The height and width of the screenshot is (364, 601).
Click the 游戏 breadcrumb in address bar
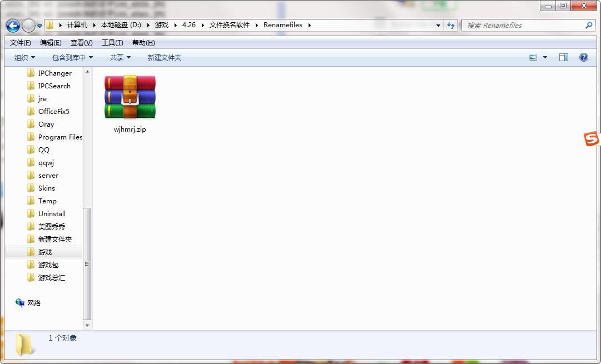[161, 25]
